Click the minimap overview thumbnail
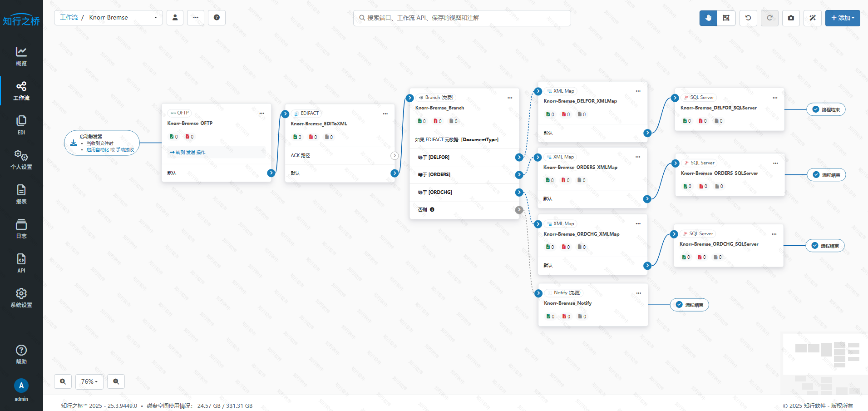Viewport: 868px width, 411px height. click(x=825, y=364)
